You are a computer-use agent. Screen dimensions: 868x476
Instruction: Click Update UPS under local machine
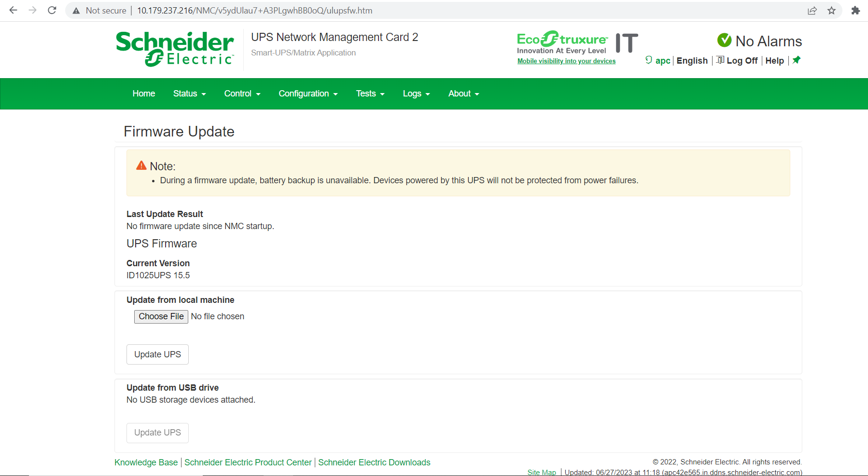(x=157, y=354)
